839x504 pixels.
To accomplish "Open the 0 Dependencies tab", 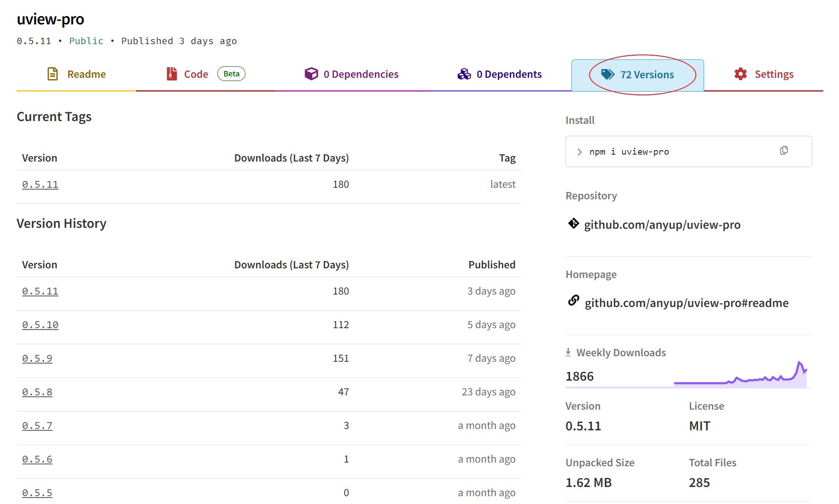I will coord(351,74).
